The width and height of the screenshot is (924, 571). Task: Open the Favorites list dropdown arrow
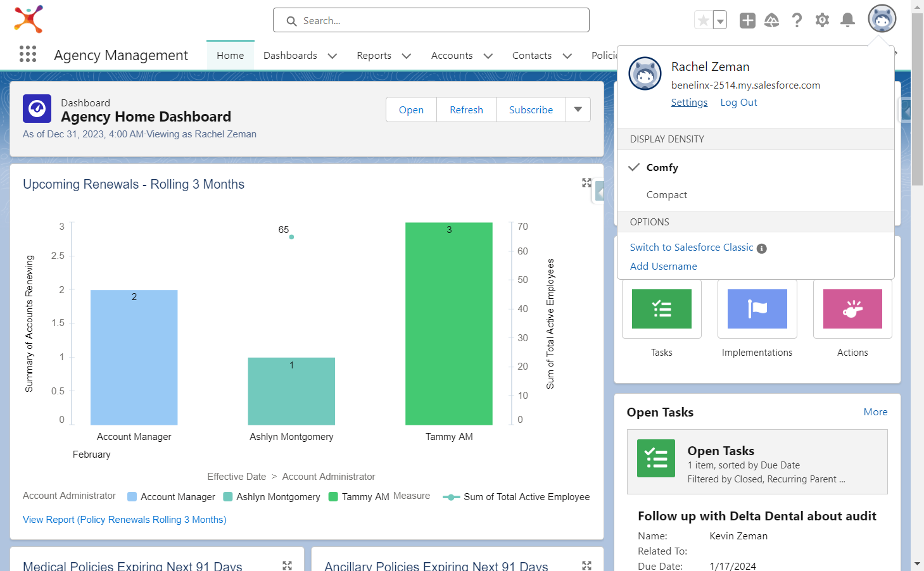tap(720, 20)
